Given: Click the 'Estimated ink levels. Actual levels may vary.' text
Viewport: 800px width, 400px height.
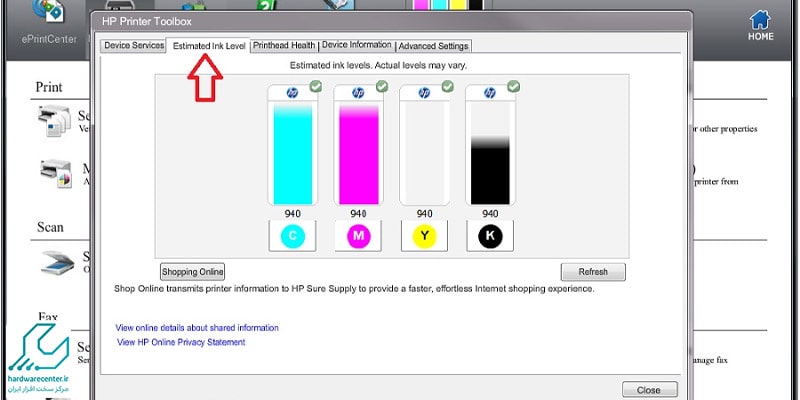Looking at the screenshot, I should click(378, 65).
